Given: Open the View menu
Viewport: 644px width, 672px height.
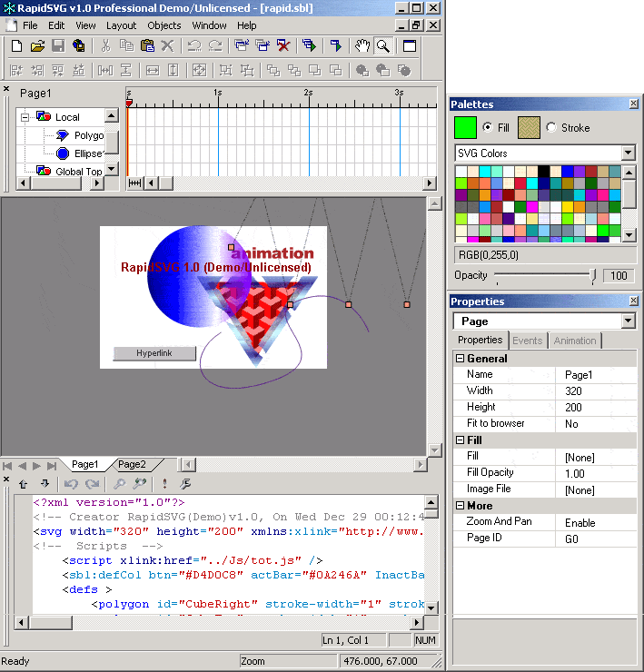Looking at the screenshot, I should tap(85, 25).
